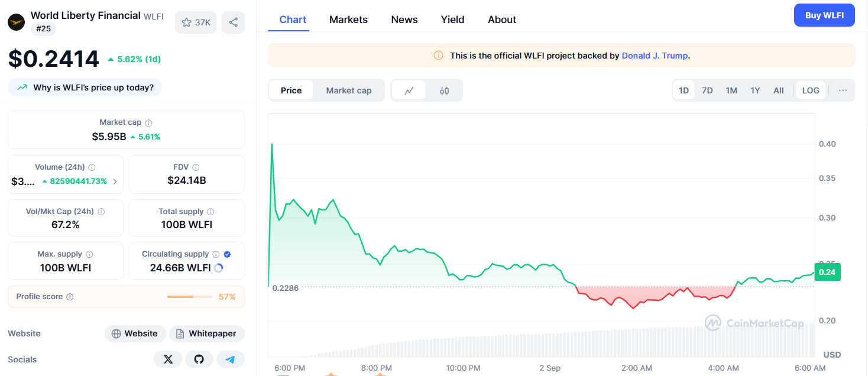Open the Chart tab
The height and width of the screenshot is (376, 868).
click(293, 20)
